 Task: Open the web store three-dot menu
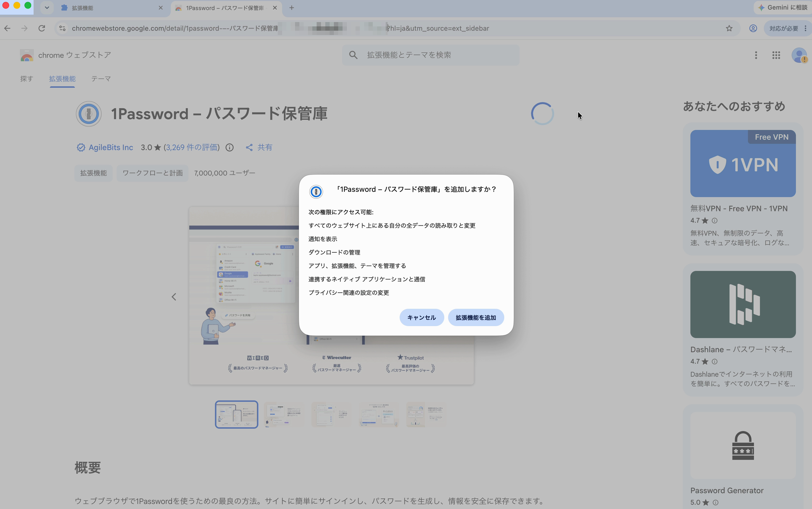(x=756, y=55)
